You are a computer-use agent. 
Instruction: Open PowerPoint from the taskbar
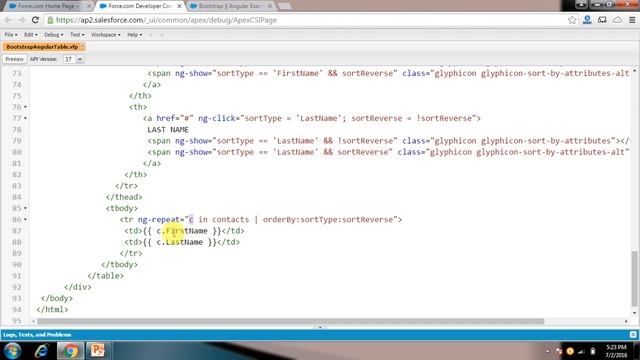98,351
